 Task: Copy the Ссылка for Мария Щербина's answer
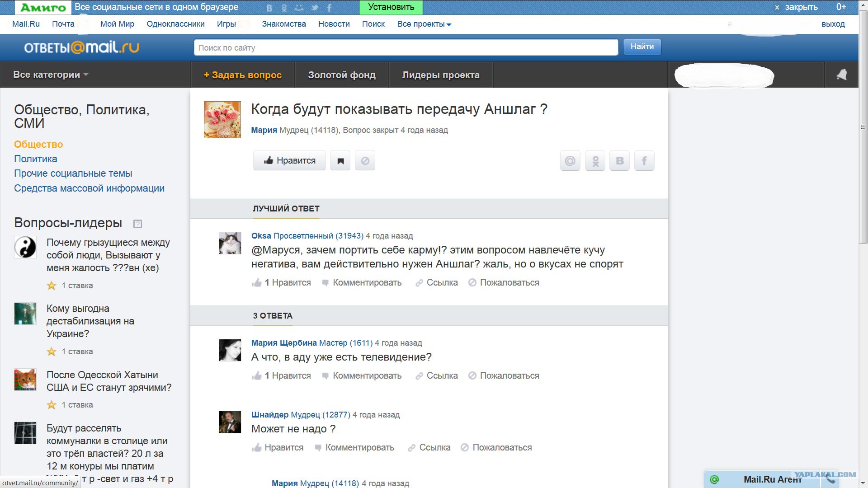pos(437,376)
